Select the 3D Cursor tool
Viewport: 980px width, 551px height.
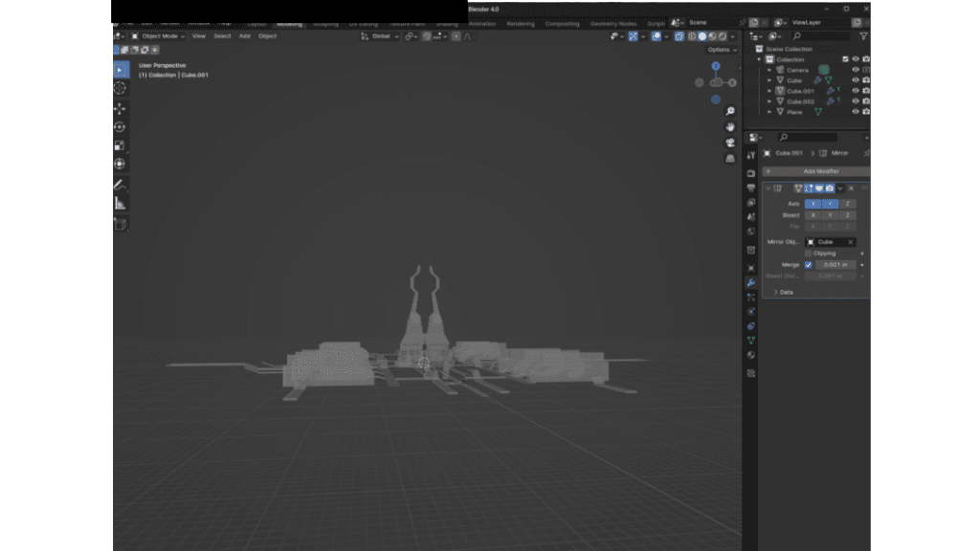(x=120, y=89)
